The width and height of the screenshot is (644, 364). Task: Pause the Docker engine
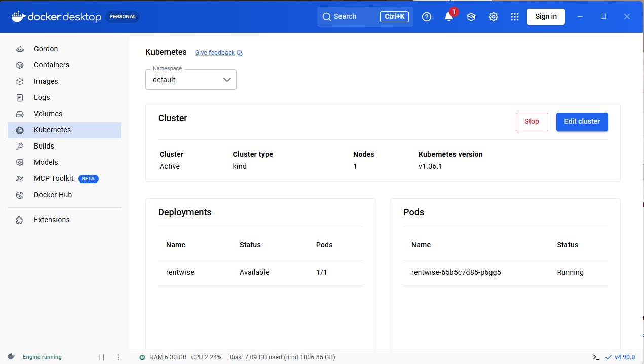coord(102,357)
